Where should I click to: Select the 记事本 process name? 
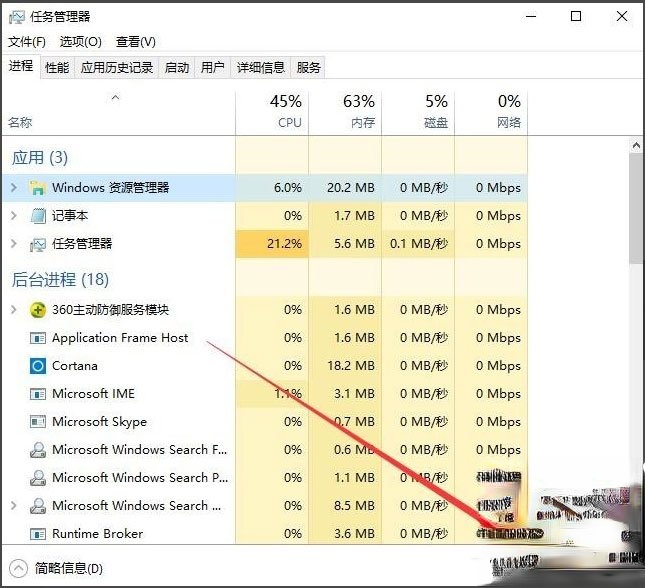(70, 216)
